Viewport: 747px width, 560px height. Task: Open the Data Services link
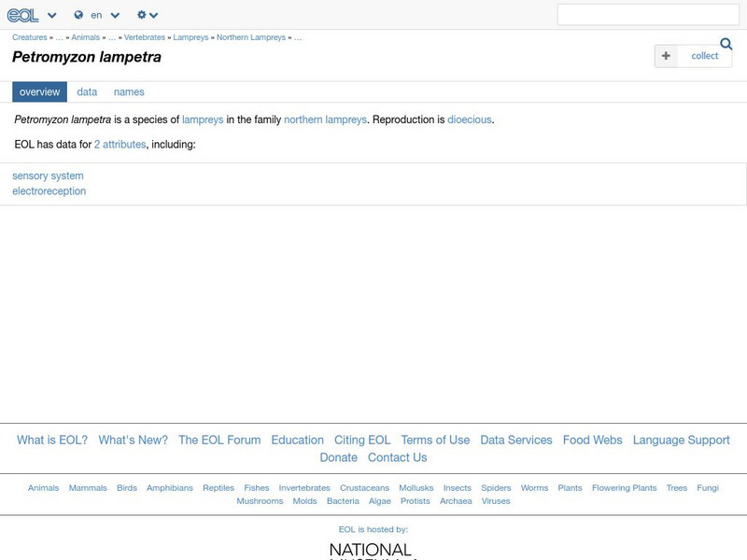click(516, 440)
